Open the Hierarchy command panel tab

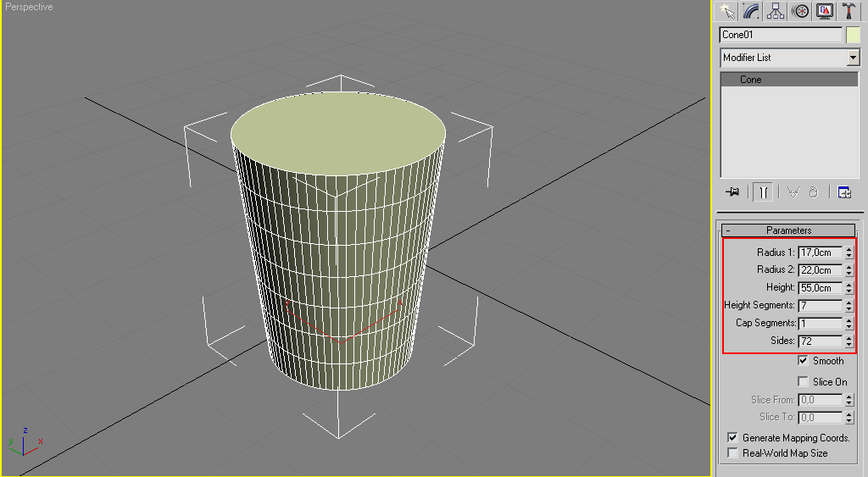click(x=776, y=11)
